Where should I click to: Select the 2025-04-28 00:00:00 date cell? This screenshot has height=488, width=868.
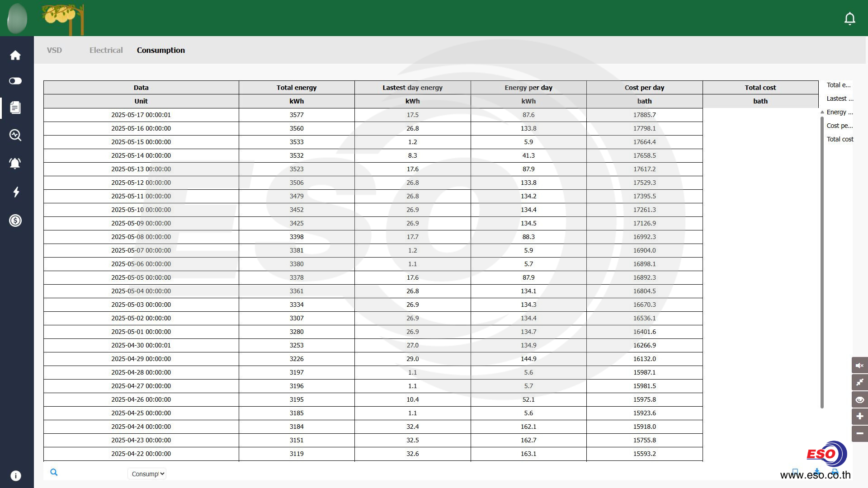(x=141, y=372)
